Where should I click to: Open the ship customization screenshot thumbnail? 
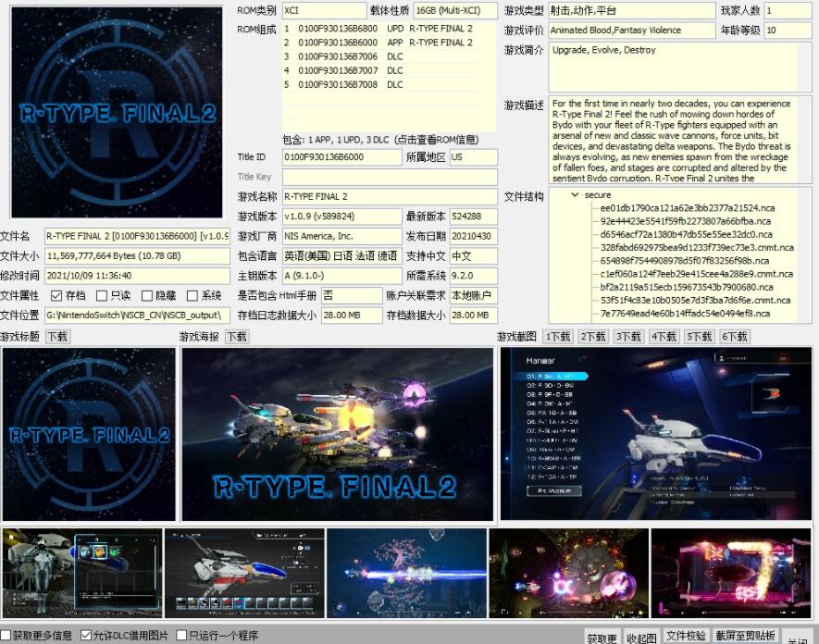coord(244,573)
